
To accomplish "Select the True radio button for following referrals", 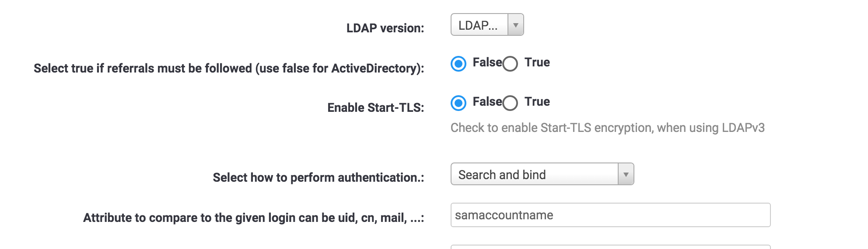I will (x=510, y=64).
